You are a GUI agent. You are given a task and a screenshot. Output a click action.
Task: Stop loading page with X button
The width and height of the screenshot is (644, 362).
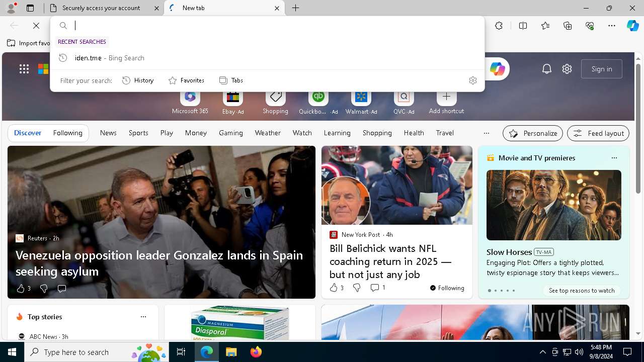[36, 26]
